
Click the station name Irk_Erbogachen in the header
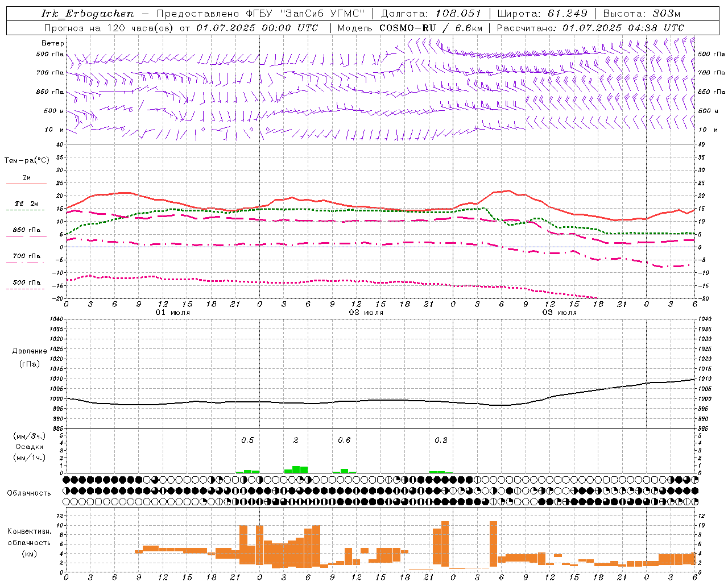tap(88, 14)
